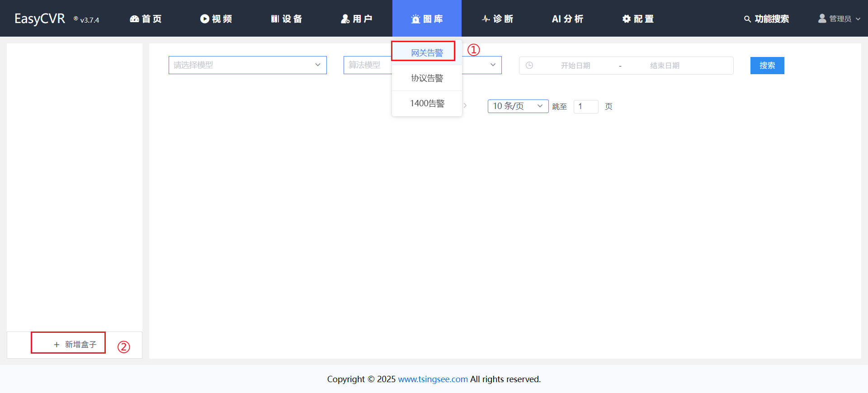Image resolution: width=868 pixels, height=393 pixels.
Task: Click the 新增盒子 add button
Action: pyautogui.click(x=75, y=345)
